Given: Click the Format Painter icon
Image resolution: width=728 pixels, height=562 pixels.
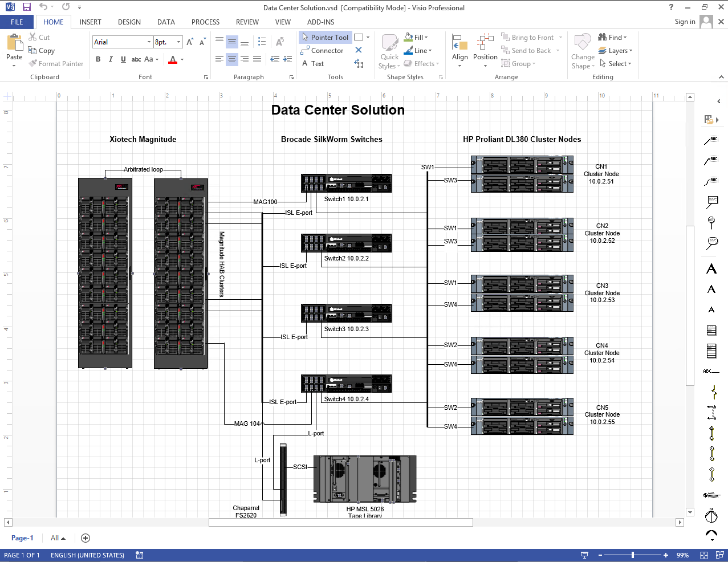Looking at the screenshot, I should tap(33, 64).
